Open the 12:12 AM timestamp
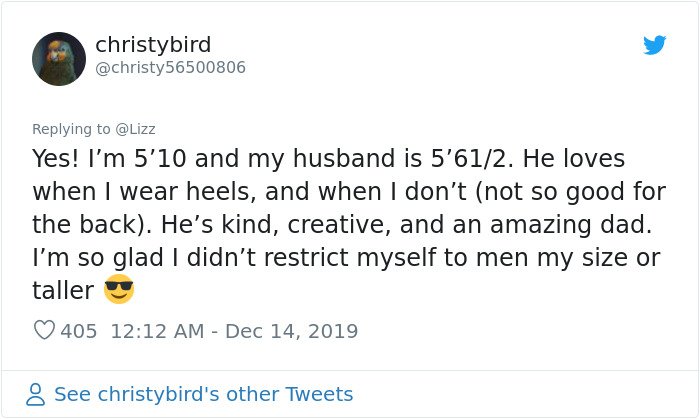Image resolution: width=700 pixels, height=419 pixels. tap(157, 331)
